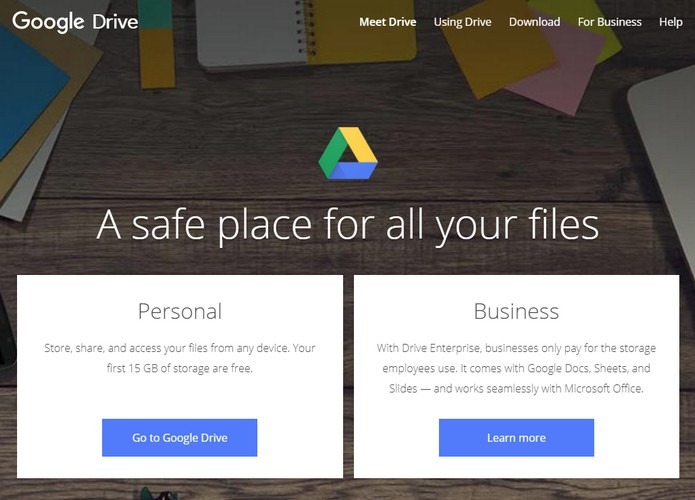Viewport: 695px width, 500px height.
Task: Click the Personal card heading
Action: pos(180,311)
